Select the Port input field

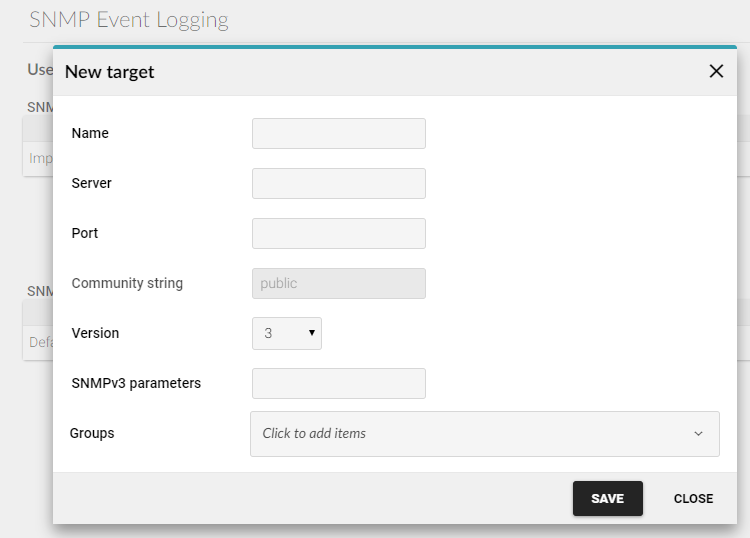click(x=339, y=233)
